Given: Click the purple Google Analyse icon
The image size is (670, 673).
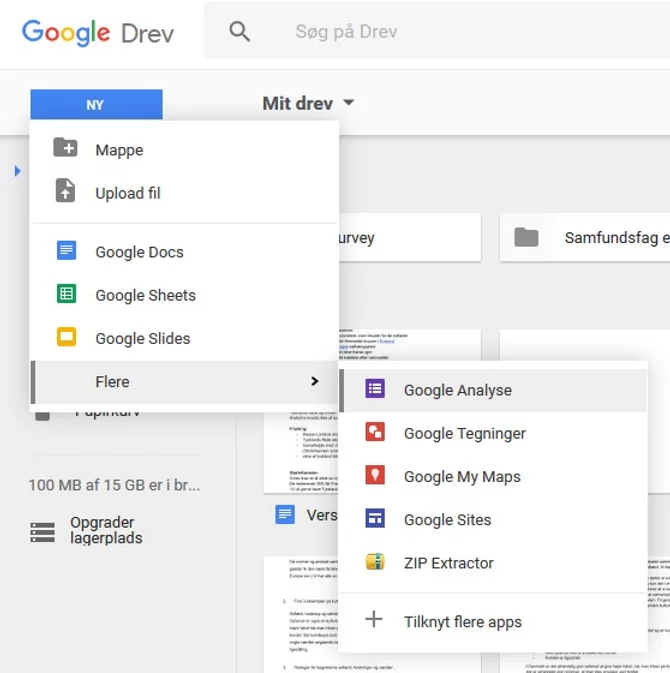Looking at the screenshot, I should (375, 389).
